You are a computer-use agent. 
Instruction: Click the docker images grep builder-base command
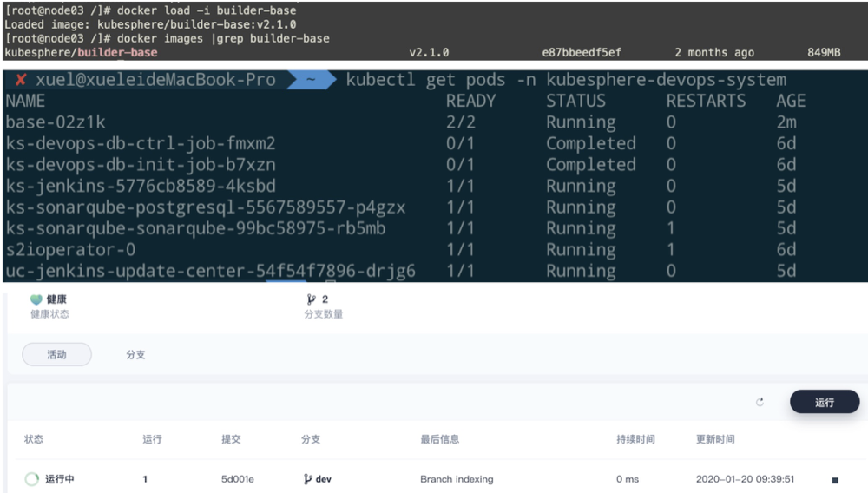click(x=223, y=39)
